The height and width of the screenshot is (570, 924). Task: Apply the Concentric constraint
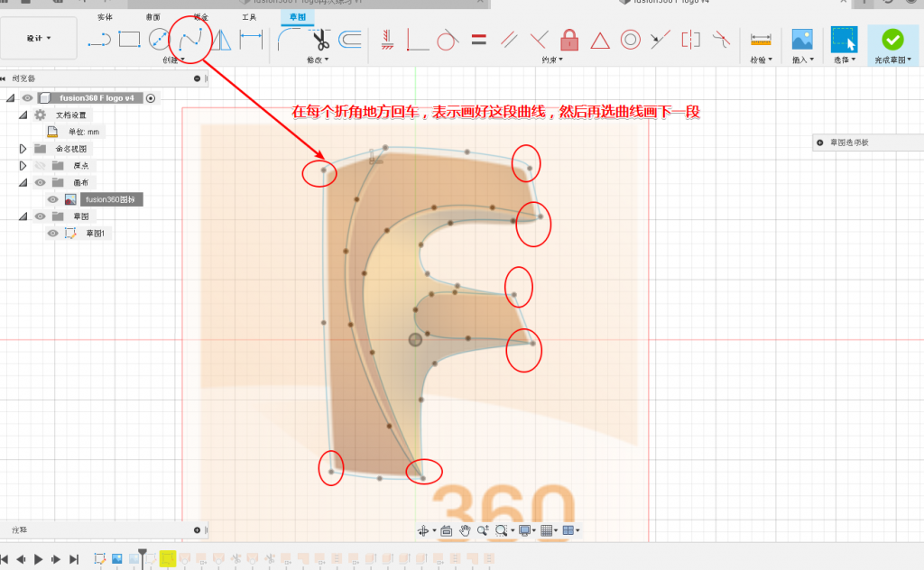(631, 40)
